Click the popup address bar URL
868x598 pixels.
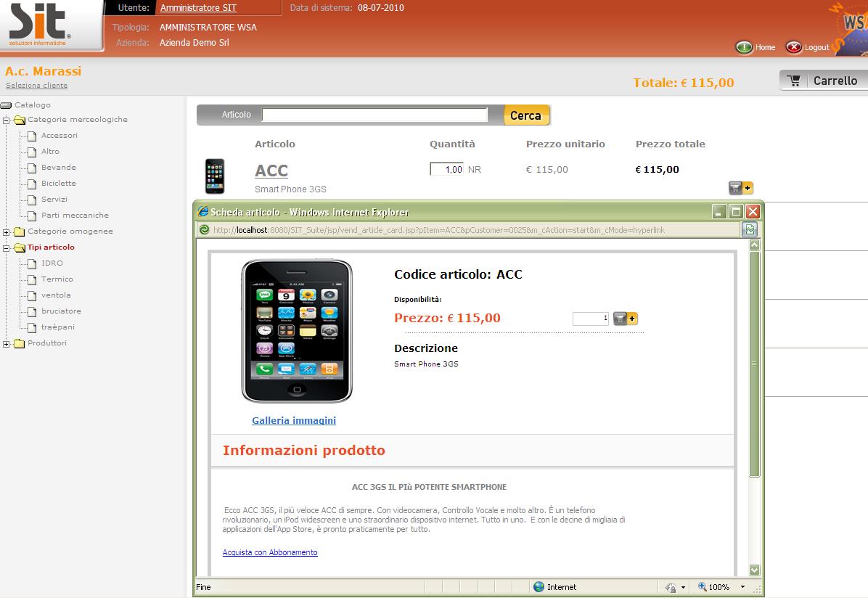(439, 230)
